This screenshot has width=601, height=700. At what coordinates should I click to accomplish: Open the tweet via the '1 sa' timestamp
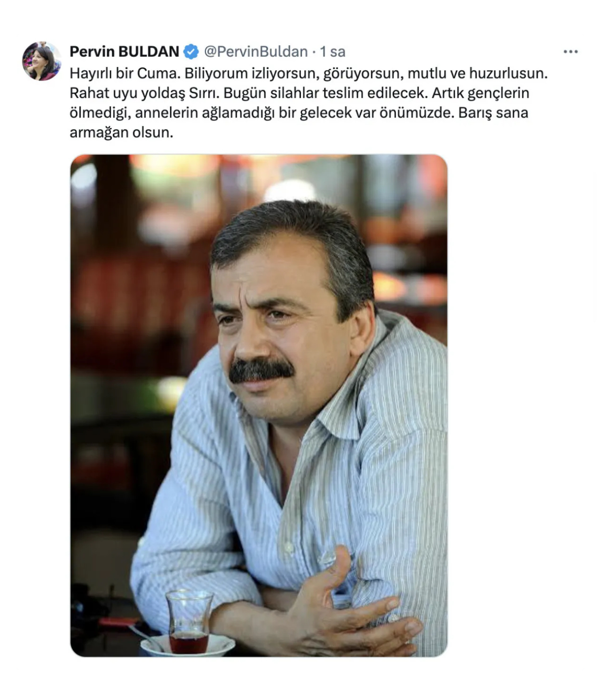(333, 52)
